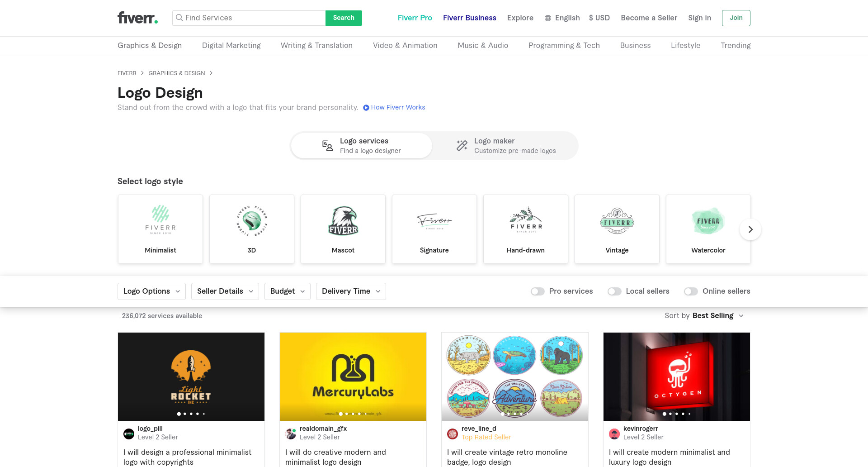Open Digital Marketing category menu
The height and width of the screenshot is (467, 868).
[231, 46]
